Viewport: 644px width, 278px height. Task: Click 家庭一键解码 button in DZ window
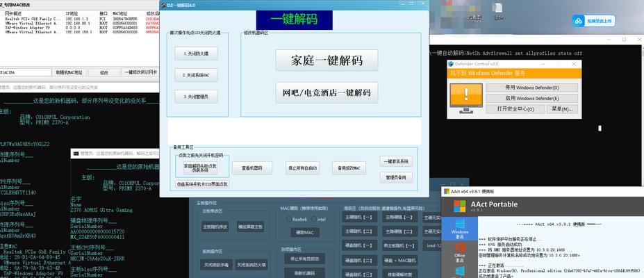pyautogui.click(x=327, y=60)
